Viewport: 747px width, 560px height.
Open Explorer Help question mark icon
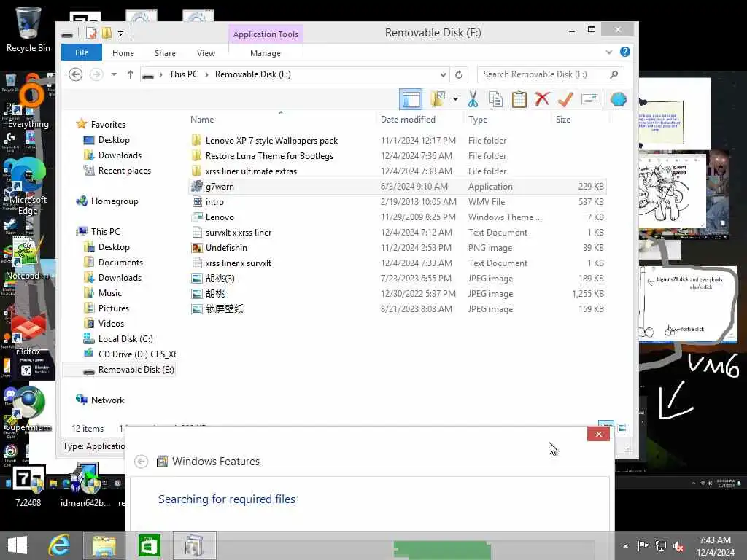[x=625, y=52]
